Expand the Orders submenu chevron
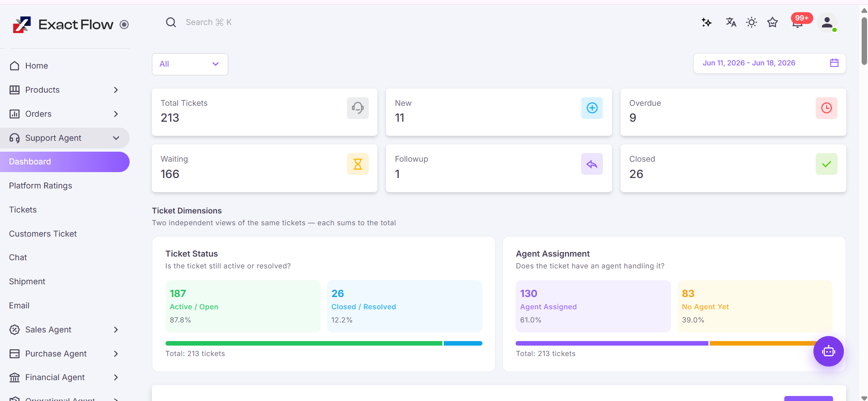Image resolution: width=868 pixels, height=401 pixels. coord(116,114)
